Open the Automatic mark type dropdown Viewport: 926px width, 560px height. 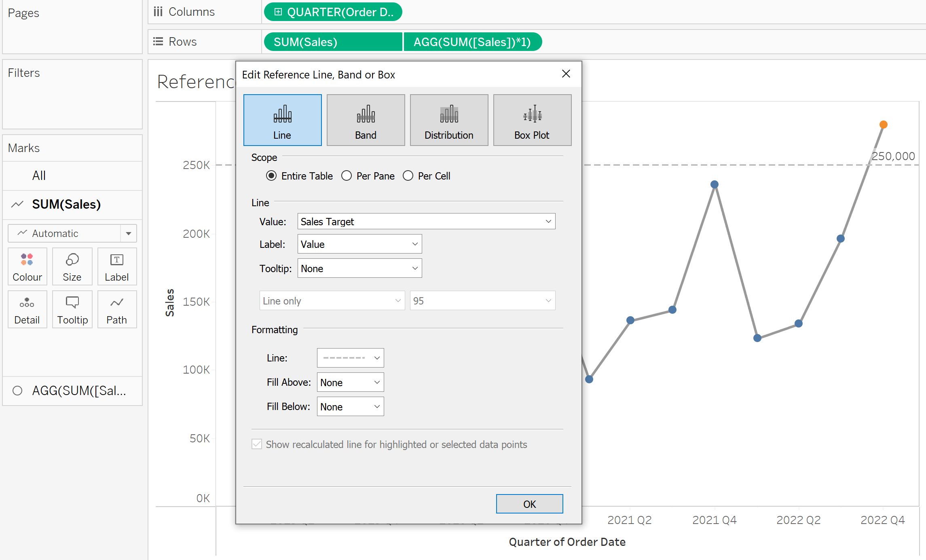pyautogui.click(x=72, y=233)
